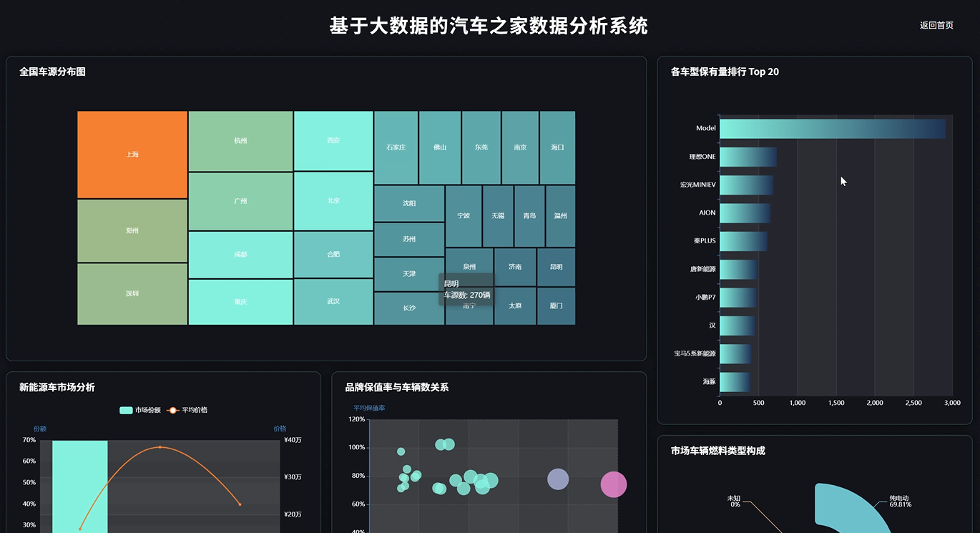Click the 东莞 treemap cell
Screen dimensions: 980x533
click(481, 147)
